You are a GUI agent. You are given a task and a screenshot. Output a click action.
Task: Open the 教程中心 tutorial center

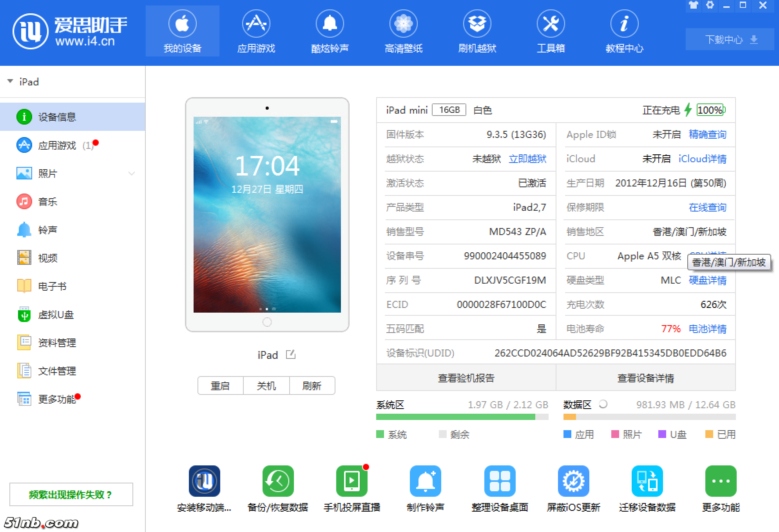point(625,31)
